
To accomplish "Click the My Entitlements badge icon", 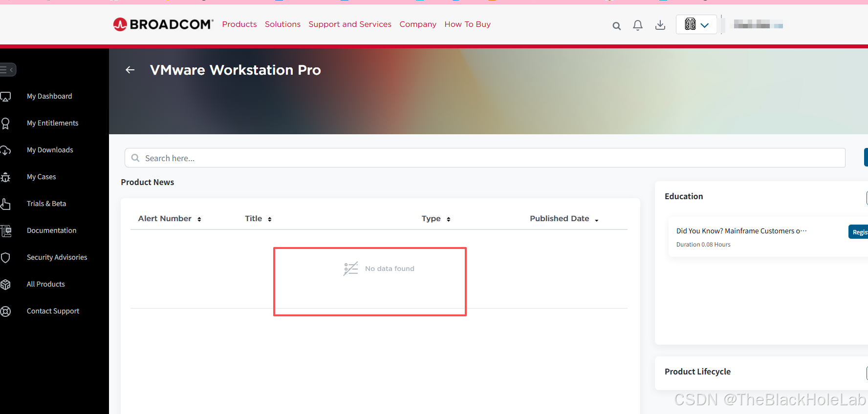I will pyautogui.click(x=5, y=124).
